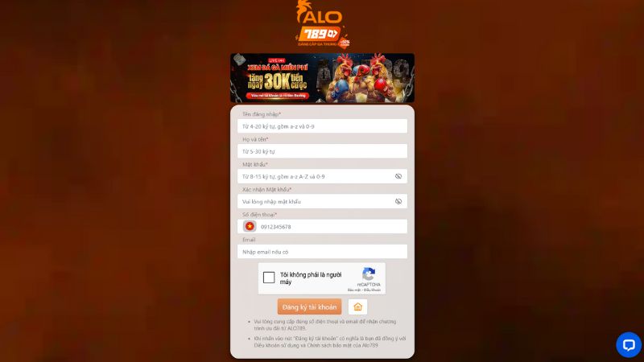The width and height of the screenshot is (644, 362).
Task: Open the Vietnam flag country selector
Action: (x=250, y=226)
